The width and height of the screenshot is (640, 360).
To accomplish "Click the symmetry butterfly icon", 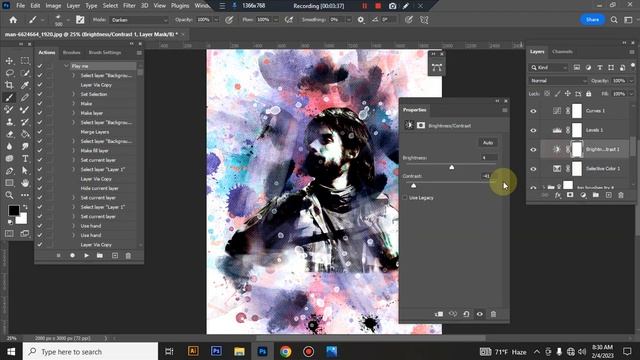I will click(x=424, y=20).
